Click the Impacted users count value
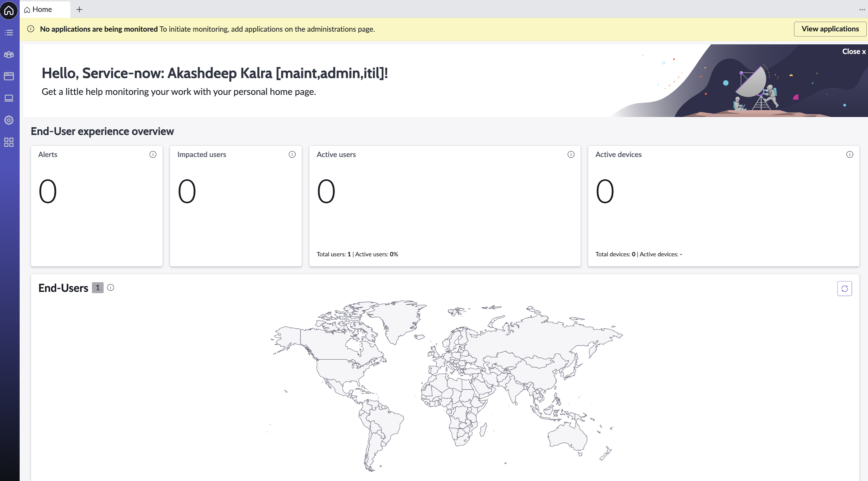This screenshot has height=481, width=868. tap(187, 191)
